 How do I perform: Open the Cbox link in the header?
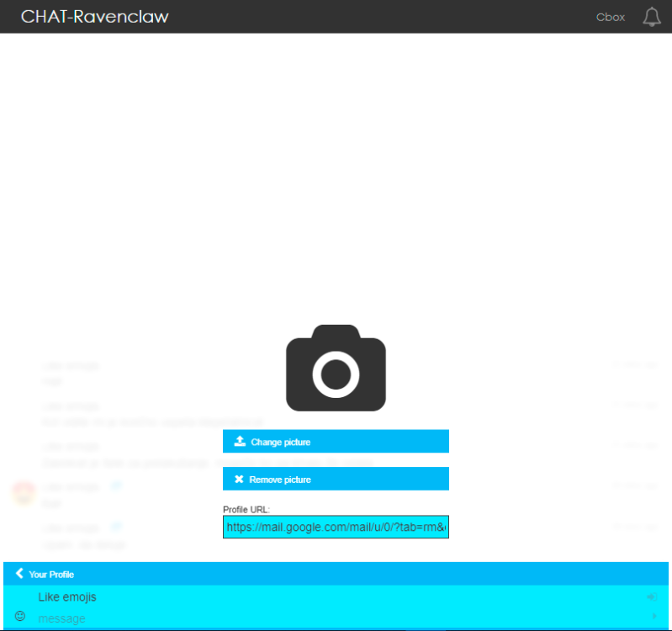[x=611, y=17]
